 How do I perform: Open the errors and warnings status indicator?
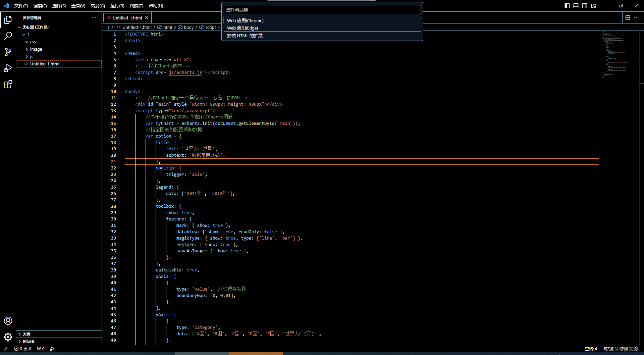(23, 349)
